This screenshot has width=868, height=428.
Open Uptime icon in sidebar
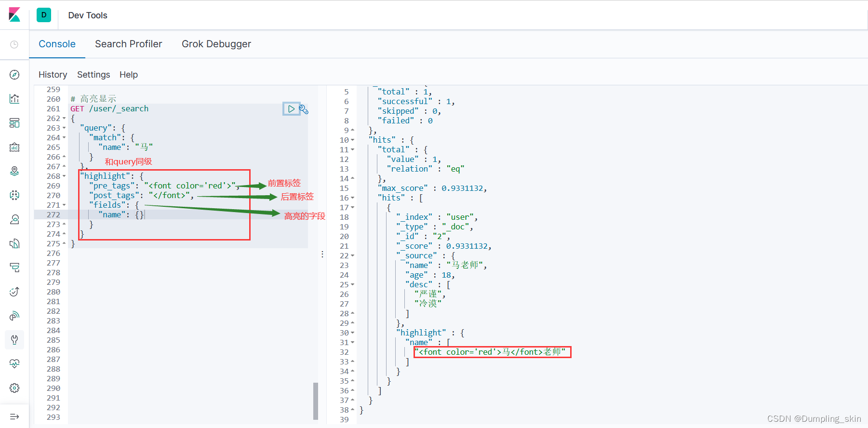tap(14, 292)
